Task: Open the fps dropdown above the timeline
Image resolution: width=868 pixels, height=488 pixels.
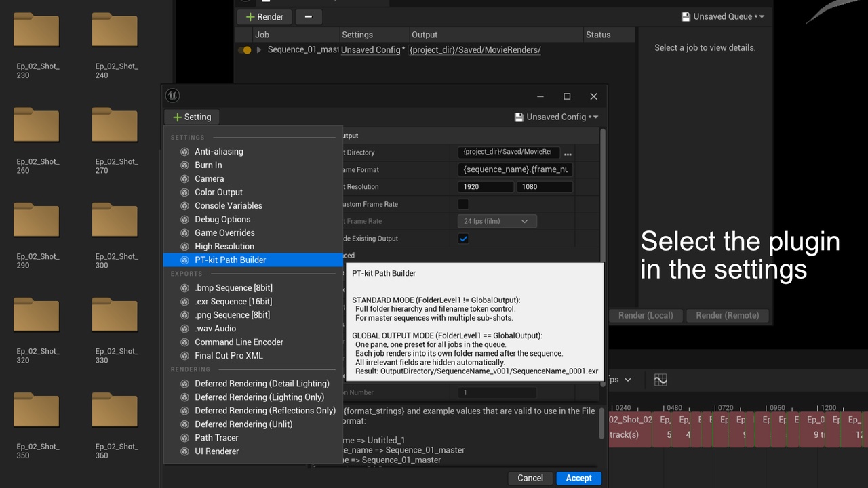Action: pyautogui.click(x=621, y=380)
